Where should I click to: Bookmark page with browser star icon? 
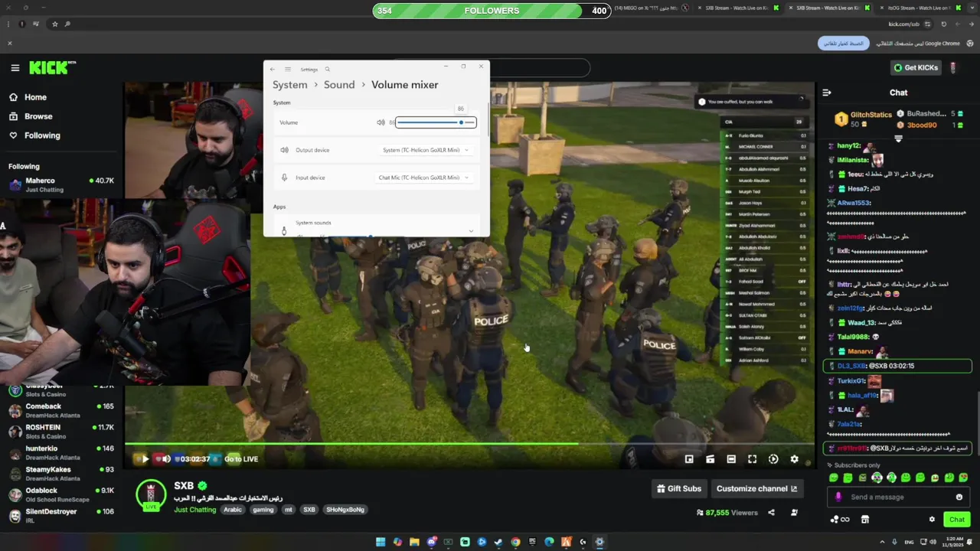click(x=54, y=24)
